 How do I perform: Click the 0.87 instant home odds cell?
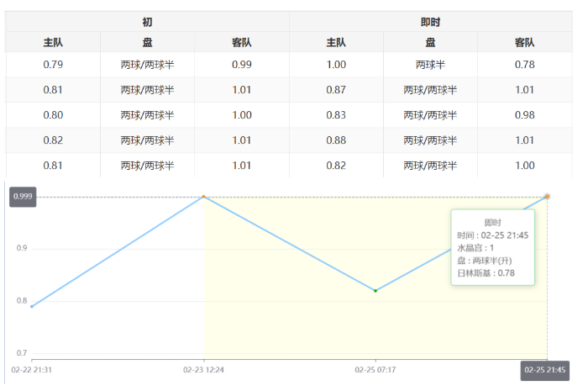[x=336, y=90]
